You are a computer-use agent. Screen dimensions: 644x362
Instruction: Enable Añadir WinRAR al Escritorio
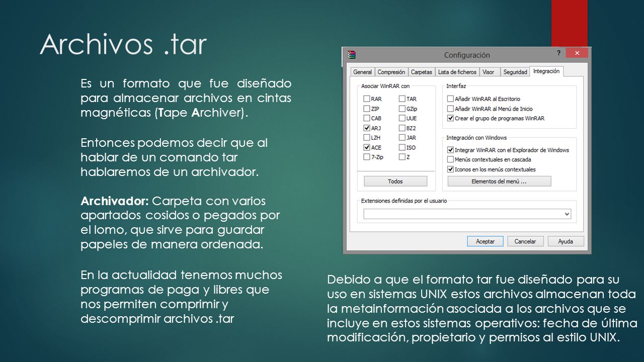450,99
